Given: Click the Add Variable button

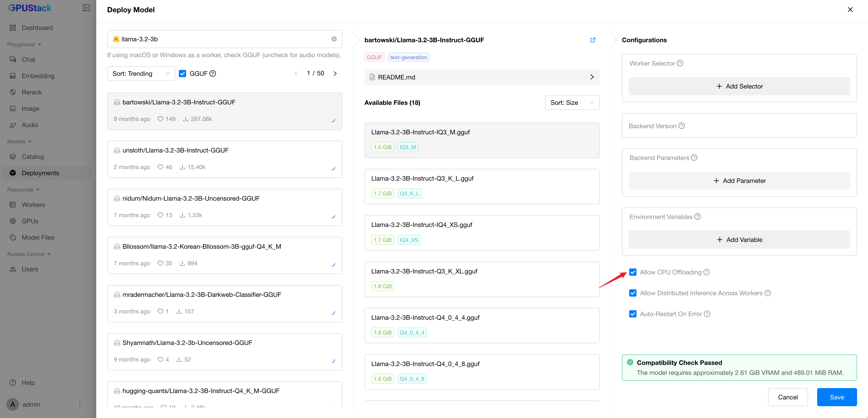Looking at the screenshot, I should click(x=739, y=239).
